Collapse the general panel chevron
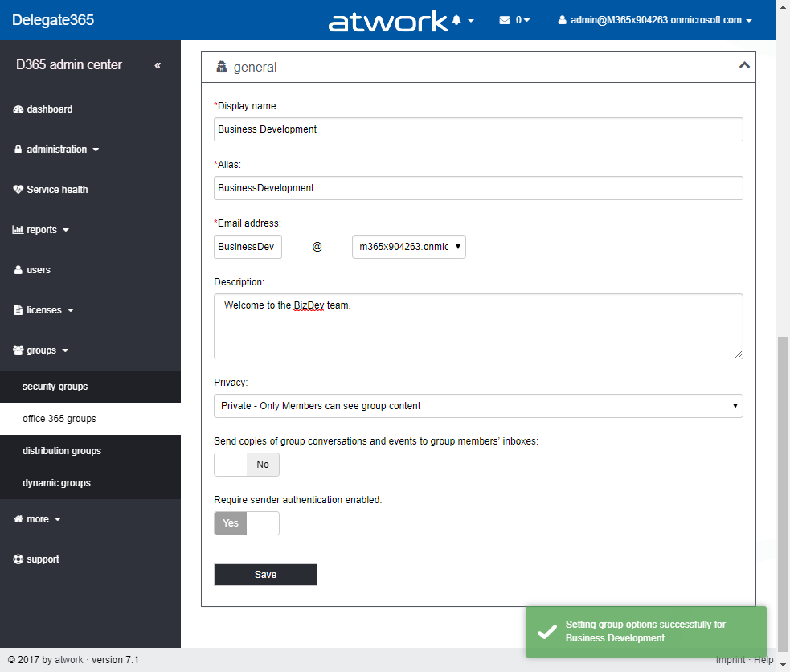 coord(744,65)
